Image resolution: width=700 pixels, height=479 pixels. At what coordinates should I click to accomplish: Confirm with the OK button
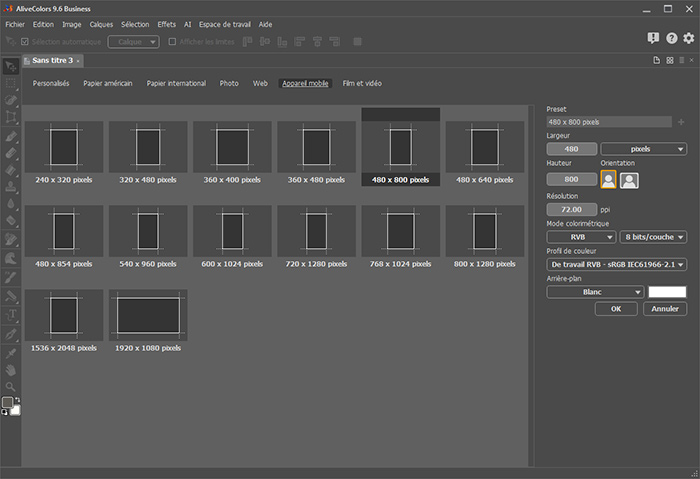coord(616,308)
